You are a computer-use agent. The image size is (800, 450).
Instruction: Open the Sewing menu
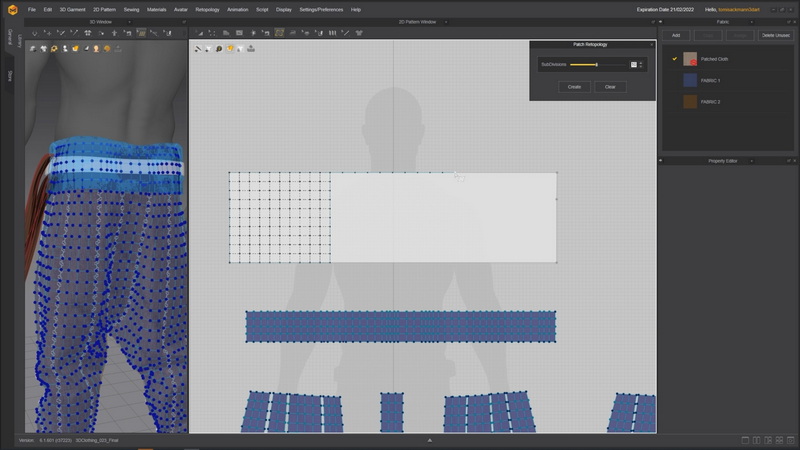131,10
